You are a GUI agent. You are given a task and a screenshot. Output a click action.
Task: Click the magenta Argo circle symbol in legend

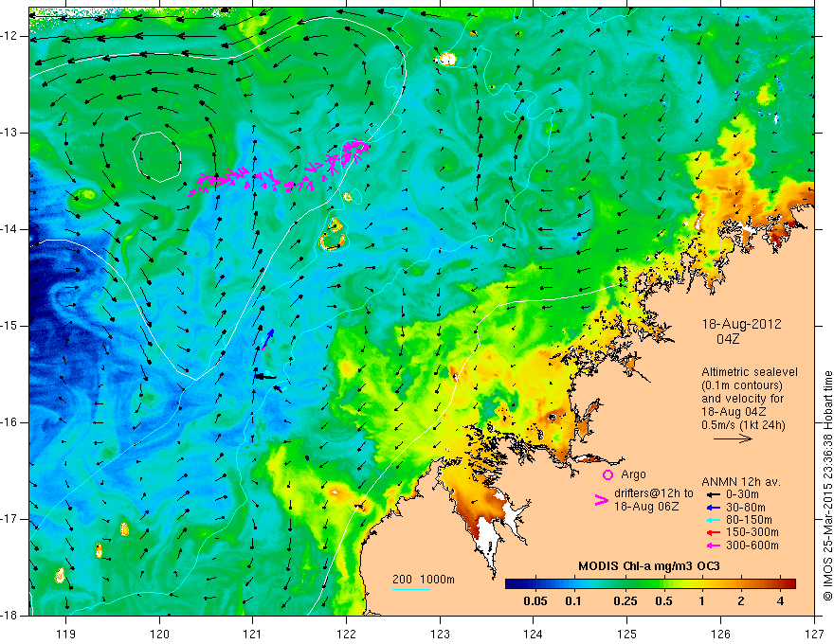tap(607, 474)
